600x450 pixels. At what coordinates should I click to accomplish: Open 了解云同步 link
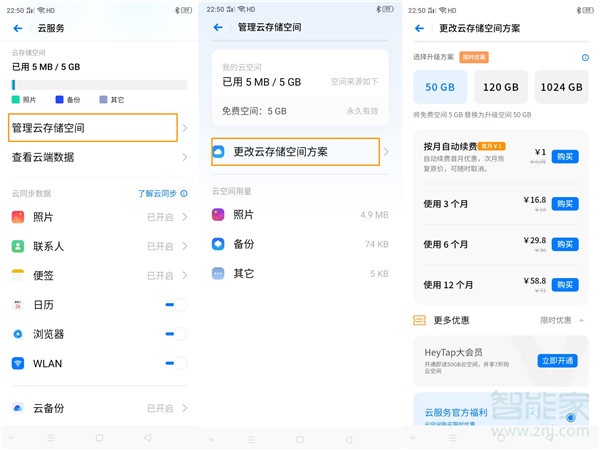pyautogui.click(x=157, y=194)
